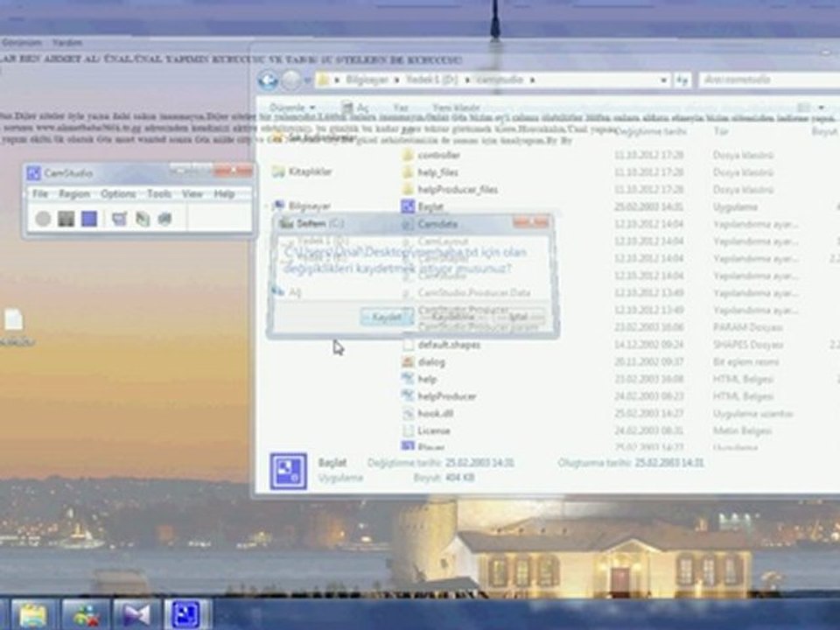Click the CamStudio Record button
Image resolution: width=840 pixels, height=630 pixels.
click(x=43, y=219)
